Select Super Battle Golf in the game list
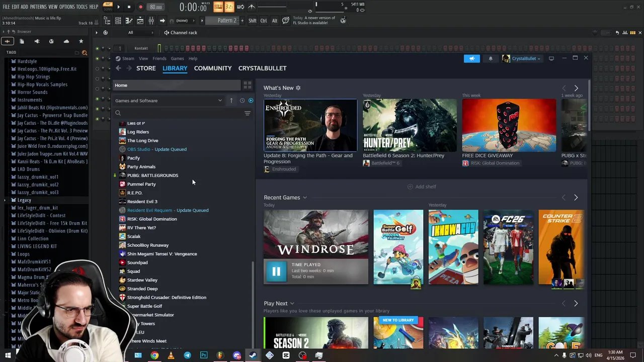The height and width of the screenshot is (362, 644). (x=144, y=306)
